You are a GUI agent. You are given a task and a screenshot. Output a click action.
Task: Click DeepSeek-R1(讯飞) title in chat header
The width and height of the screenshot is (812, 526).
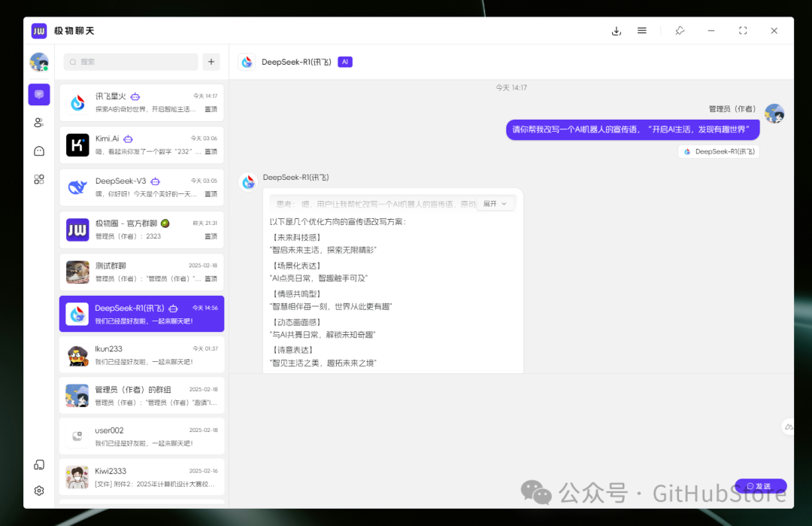296,62
